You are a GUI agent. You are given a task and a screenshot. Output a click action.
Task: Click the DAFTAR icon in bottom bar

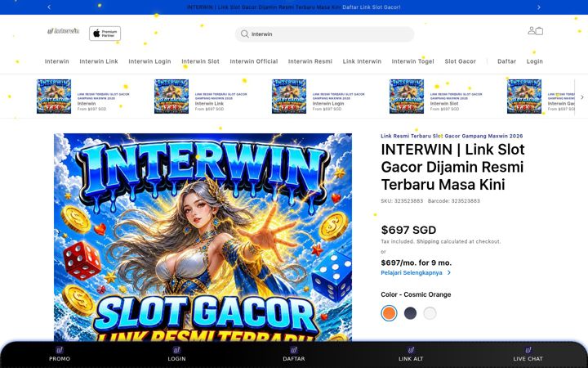(294, 350)
